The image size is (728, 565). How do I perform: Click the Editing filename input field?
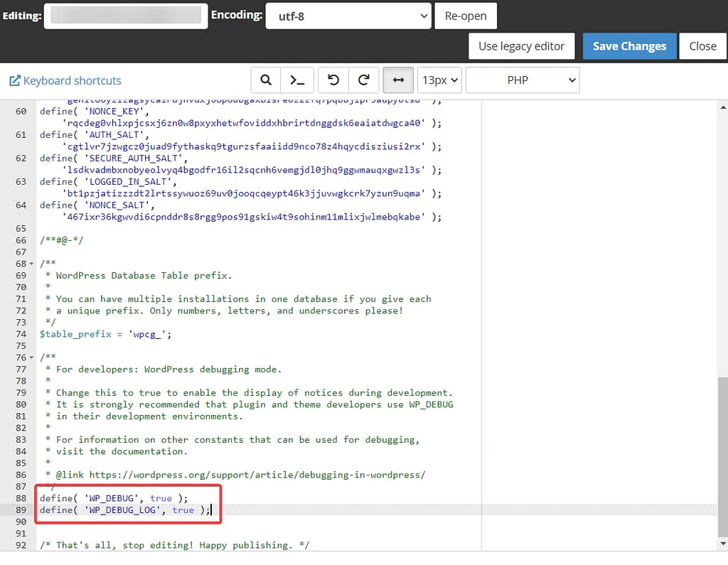(126, 15)
